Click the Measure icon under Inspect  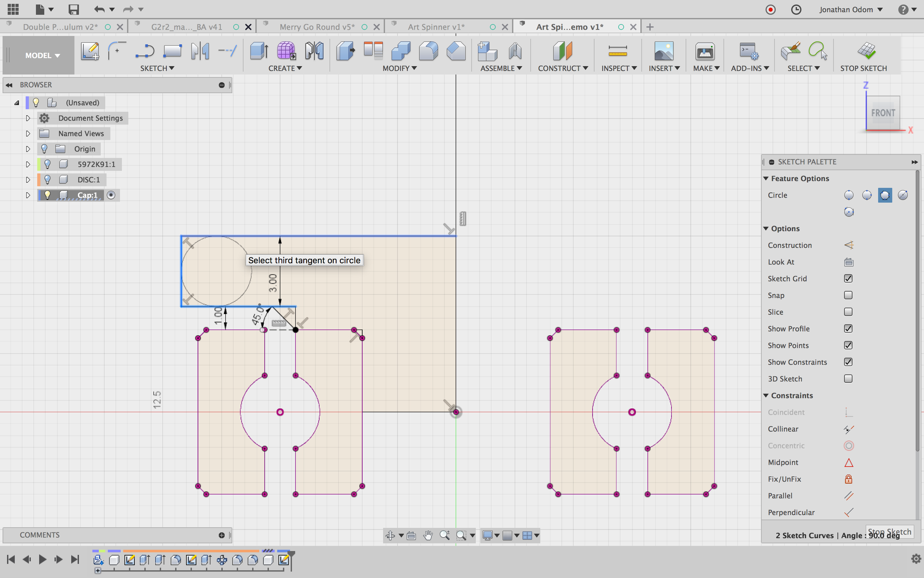(x=618, y=51)
